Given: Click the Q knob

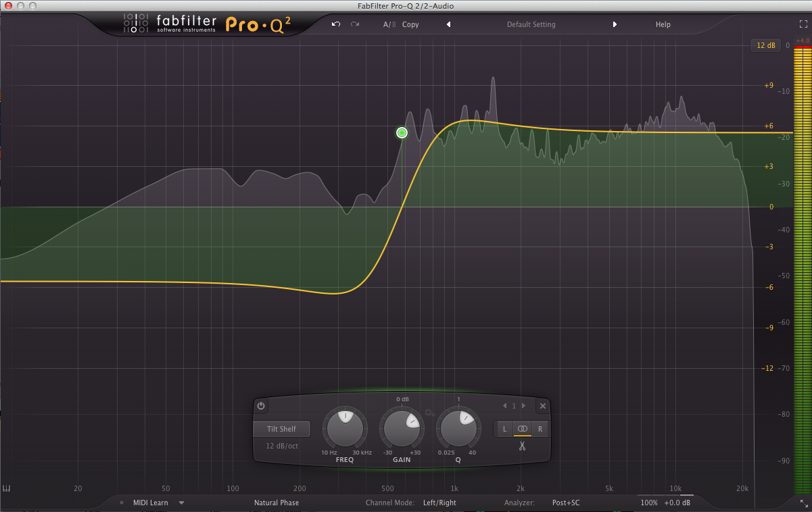Looking at the screenshot, I should click(458, 429).
